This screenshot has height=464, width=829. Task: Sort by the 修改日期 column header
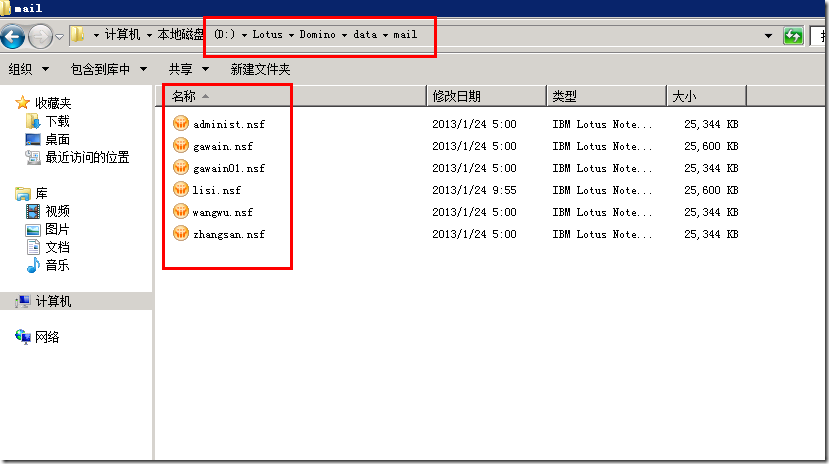click(x=486, y=96)
